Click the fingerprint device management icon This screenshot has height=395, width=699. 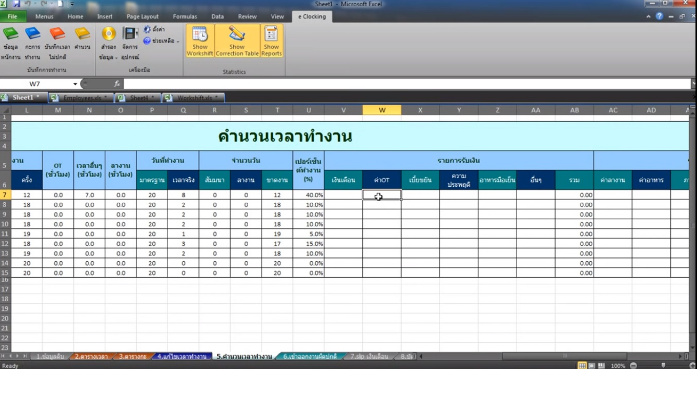click(130, 34)
